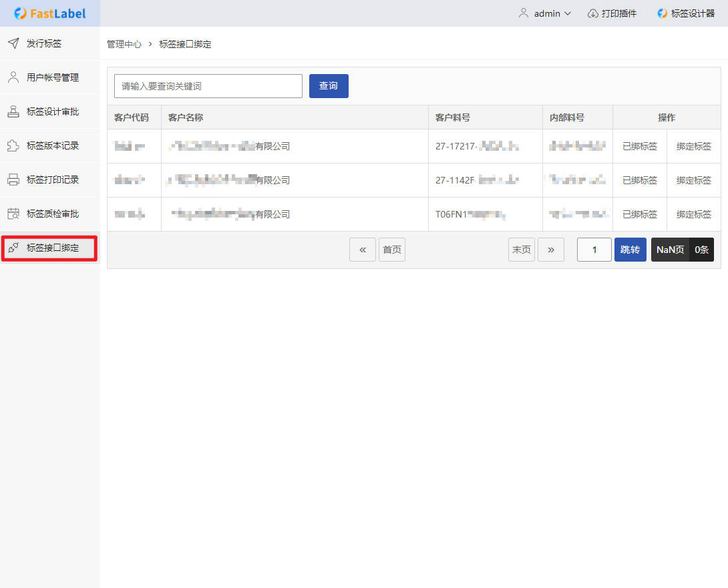Click the 管理中心 breadcrumb
The width and height of the screenshot is (728, 588).
[x=124, y=44]
